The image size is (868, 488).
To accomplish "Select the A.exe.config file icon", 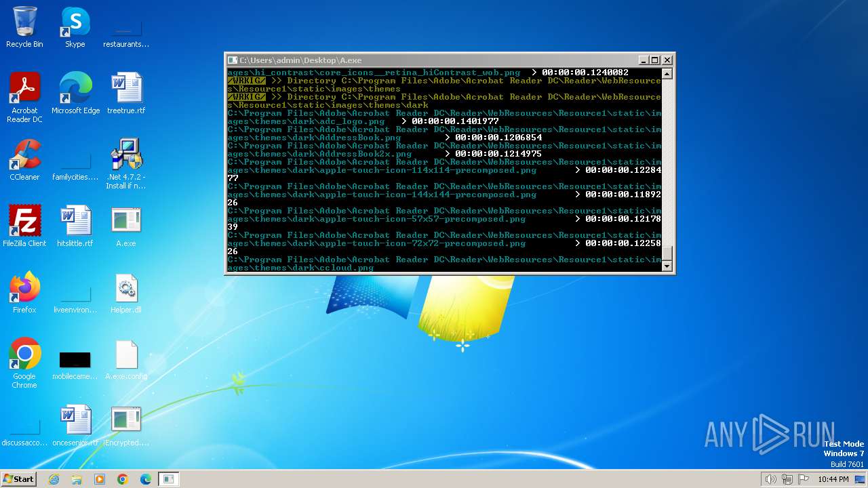I will click(x=126, y=359).
